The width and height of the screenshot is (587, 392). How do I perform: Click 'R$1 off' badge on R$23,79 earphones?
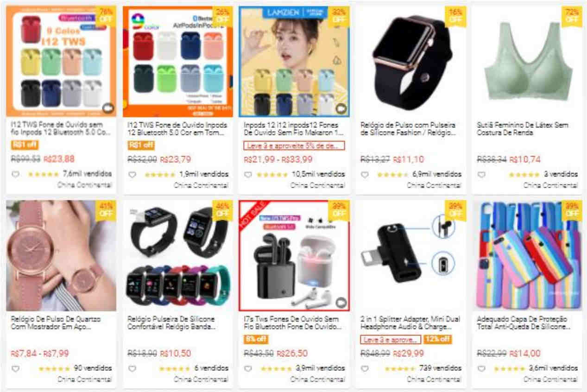(141, 145)
